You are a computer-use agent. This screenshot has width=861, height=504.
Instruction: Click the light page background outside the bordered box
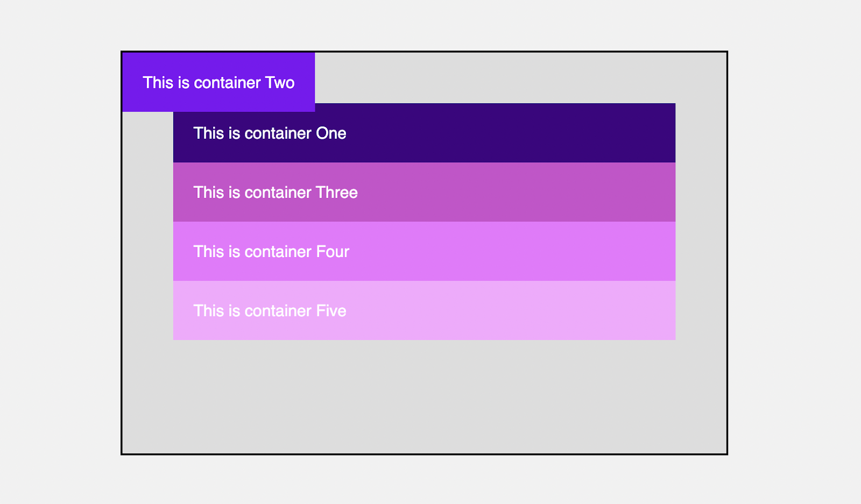tap(59, 253)
